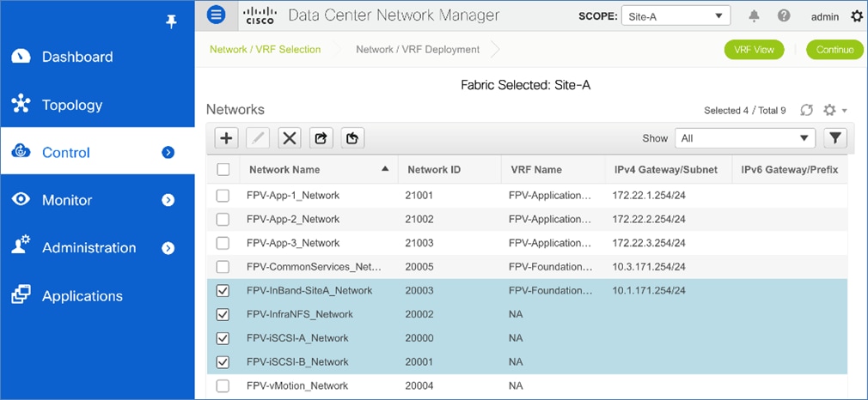
Task: Click the 20003 network ID cell
Action: [x=420, y=290]
